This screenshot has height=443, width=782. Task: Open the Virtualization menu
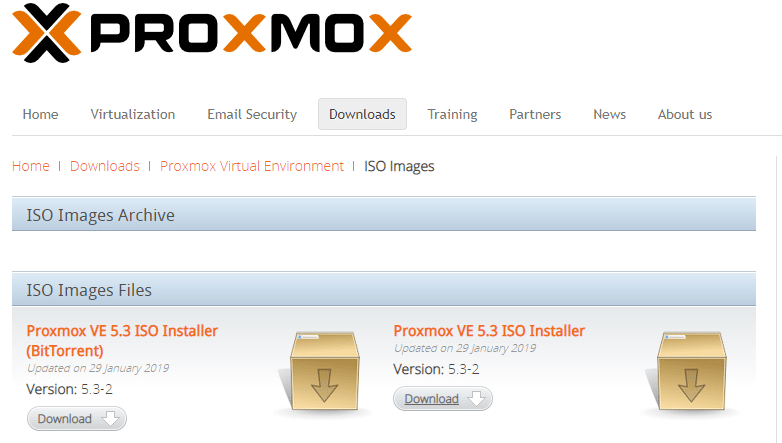coord(133,114)
